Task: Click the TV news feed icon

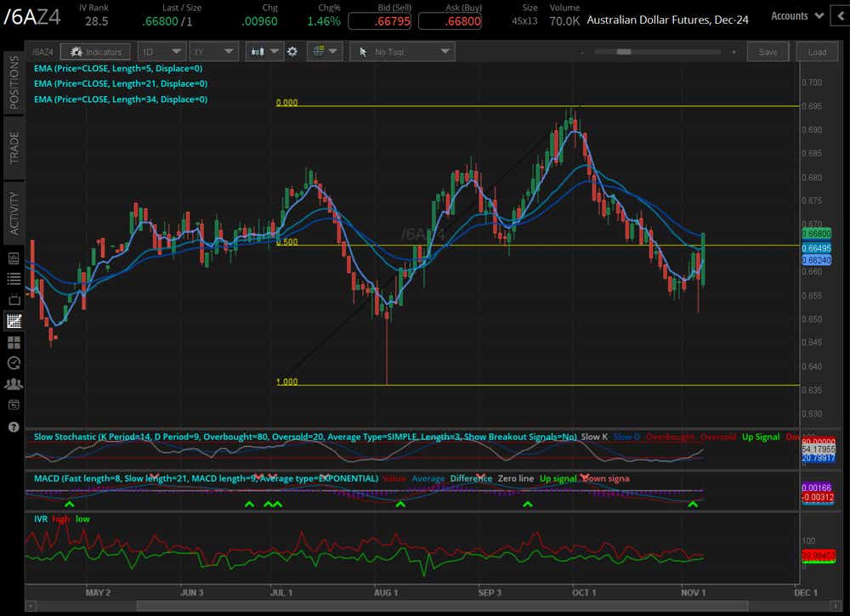Action: pos(14,299)
